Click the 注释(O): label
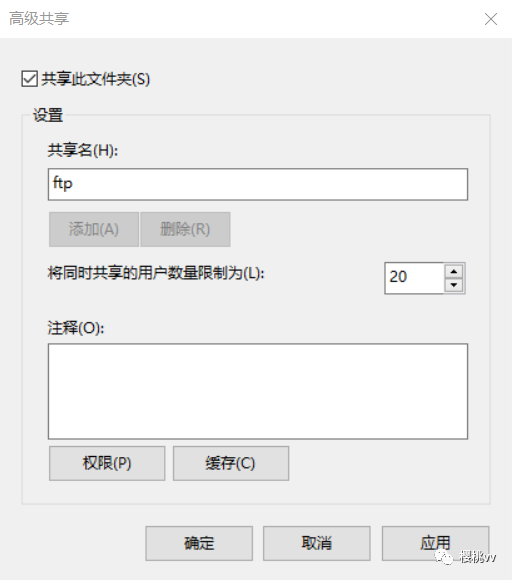 click(x=76, y=328)
